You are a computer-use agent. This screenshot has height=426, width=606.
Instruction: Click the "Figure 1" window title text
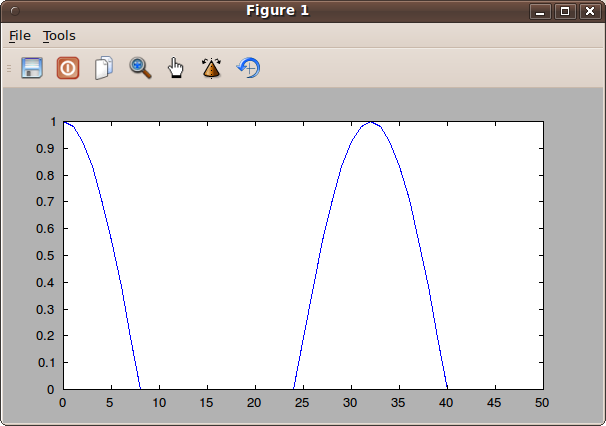277,10
